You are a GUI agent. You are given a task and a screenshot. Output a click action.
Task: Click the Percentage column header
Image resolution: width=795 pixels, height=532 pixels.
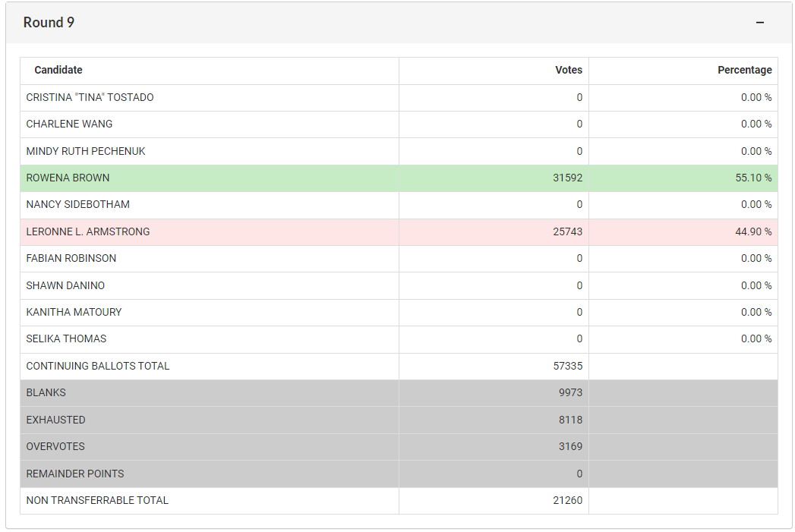(744, 70)
